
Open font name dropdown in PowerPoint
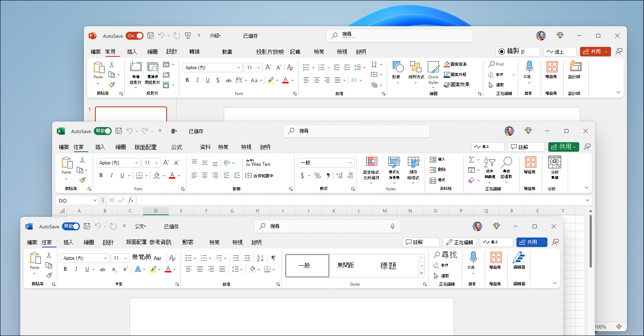pyautogui.click(x=239, y=68)
